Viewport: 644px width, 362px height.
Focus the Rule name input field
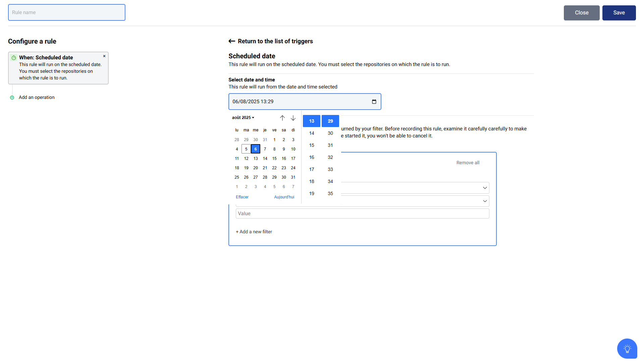point(67,12)
